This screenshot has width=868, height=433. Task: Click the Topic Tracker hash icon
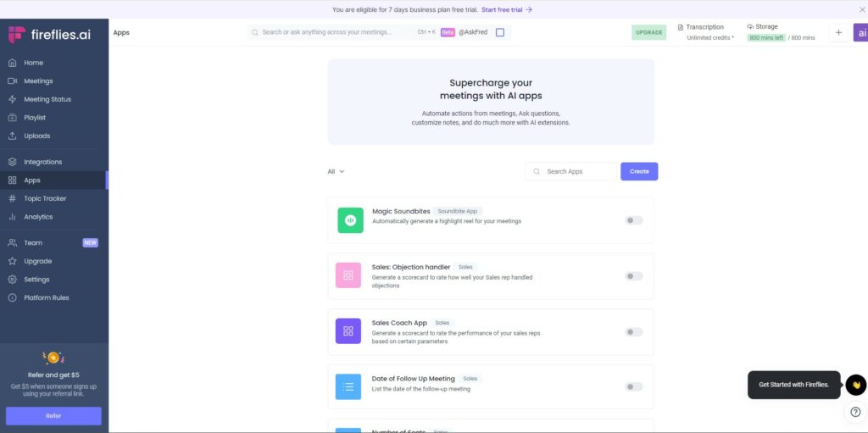click(x=12, y=198)
